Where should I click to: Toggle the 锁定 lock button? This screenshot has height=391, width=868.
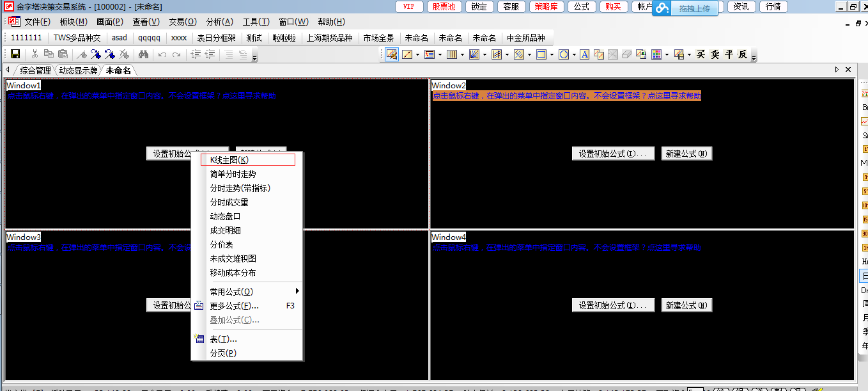click(x=479, y=6)
